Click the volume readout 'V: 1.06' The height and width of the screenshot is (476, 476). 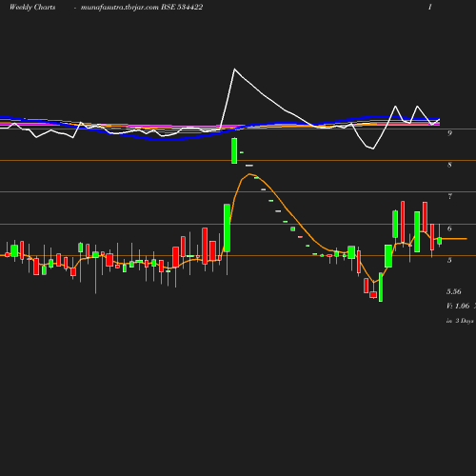coord(458,306)
